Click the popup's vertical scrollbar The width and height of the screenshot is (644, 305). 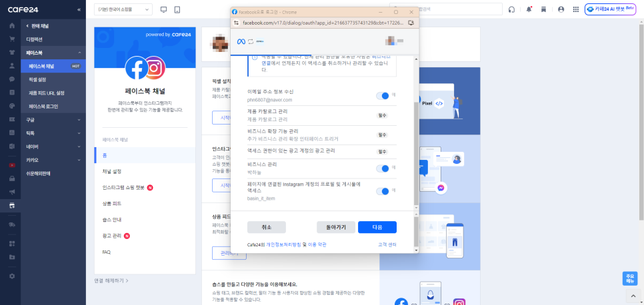tap(416, 154)
